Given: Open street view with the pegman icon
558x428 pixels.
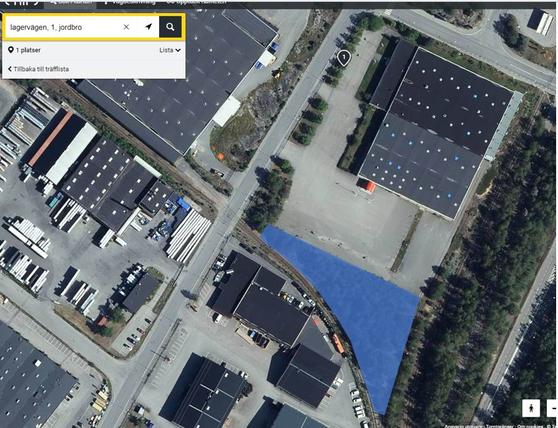Looking at the screenshot, I should (531, 408).
